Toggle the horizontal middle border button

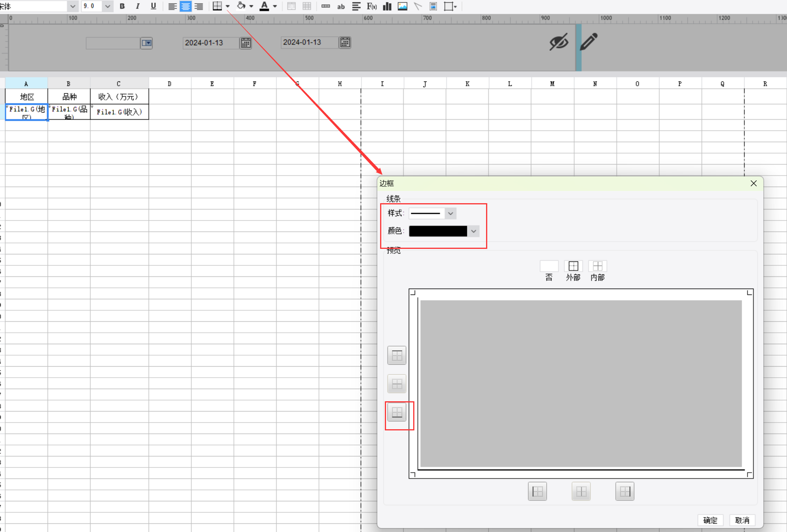point(397,384)
